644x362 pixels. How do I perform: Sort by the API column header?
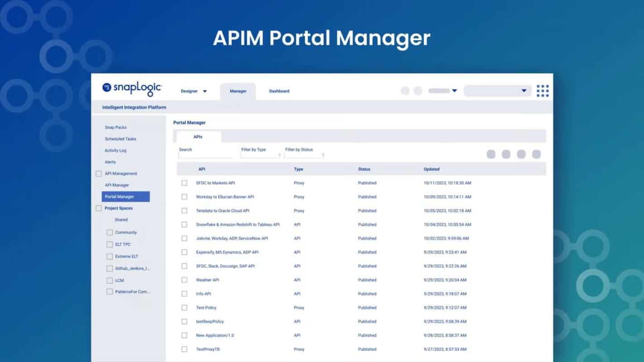point(202,169)
